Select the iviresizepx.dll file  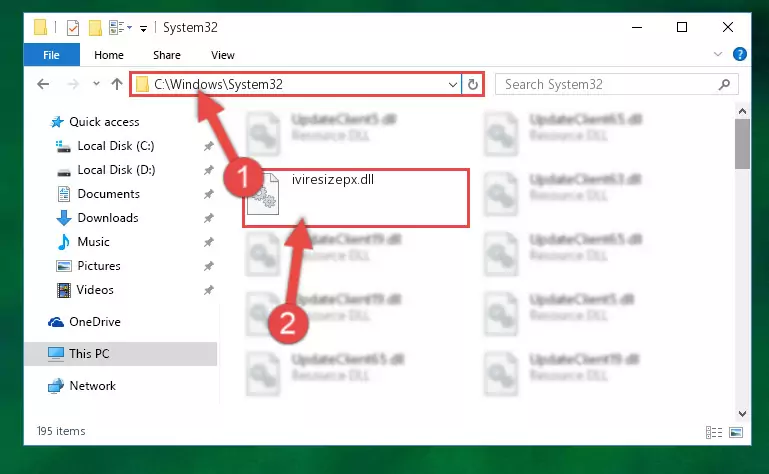tap(356, 198)
